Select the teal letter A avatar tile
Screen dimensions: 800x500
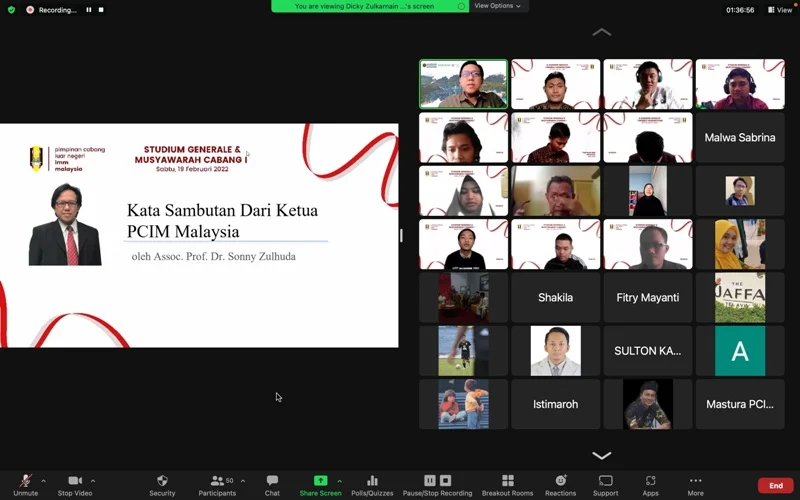pos(740,351)
